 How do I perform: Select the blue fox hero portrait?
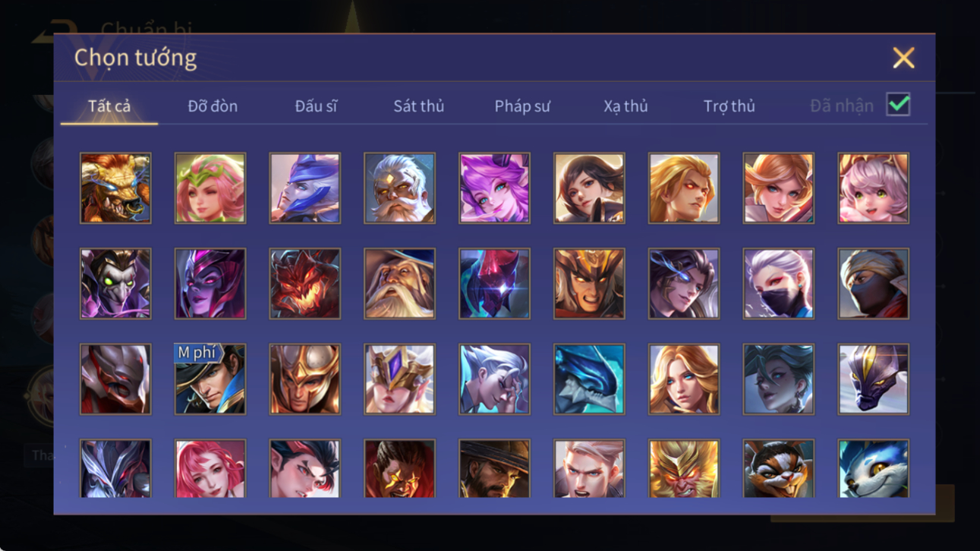(873, 468)
